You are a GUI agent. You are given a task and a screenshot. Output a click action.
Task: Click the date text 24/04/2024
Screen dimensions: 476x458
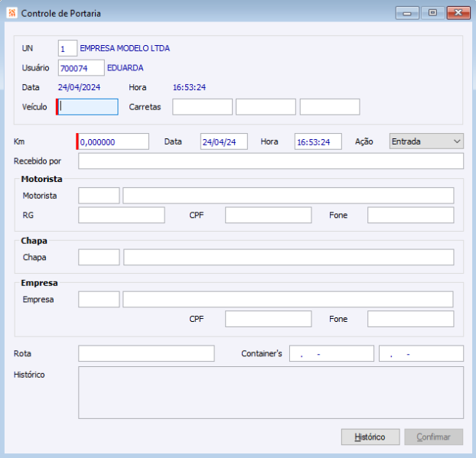(x=79, y=87)
